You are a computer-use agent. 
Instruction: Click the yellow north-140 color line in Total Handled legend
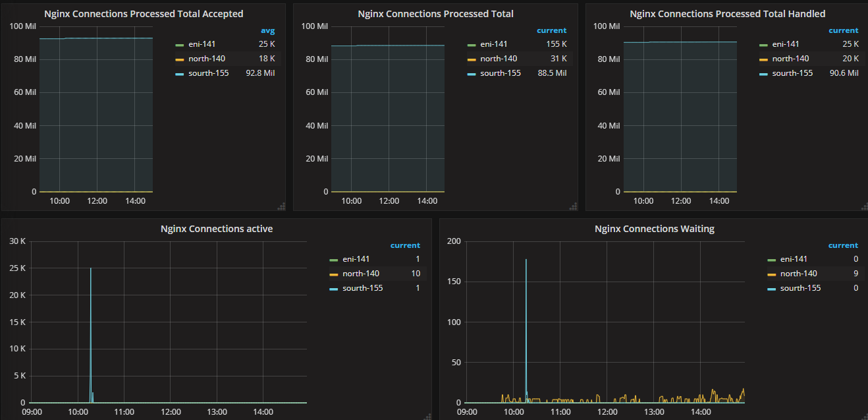[763, 59]
